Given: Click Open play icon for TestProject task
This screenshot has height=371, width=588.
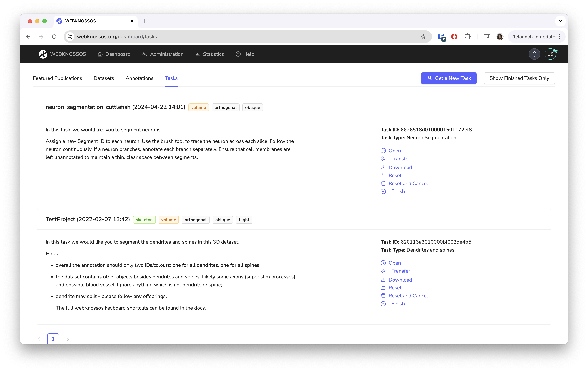Looking at the screenshot, I should point(383,263).
